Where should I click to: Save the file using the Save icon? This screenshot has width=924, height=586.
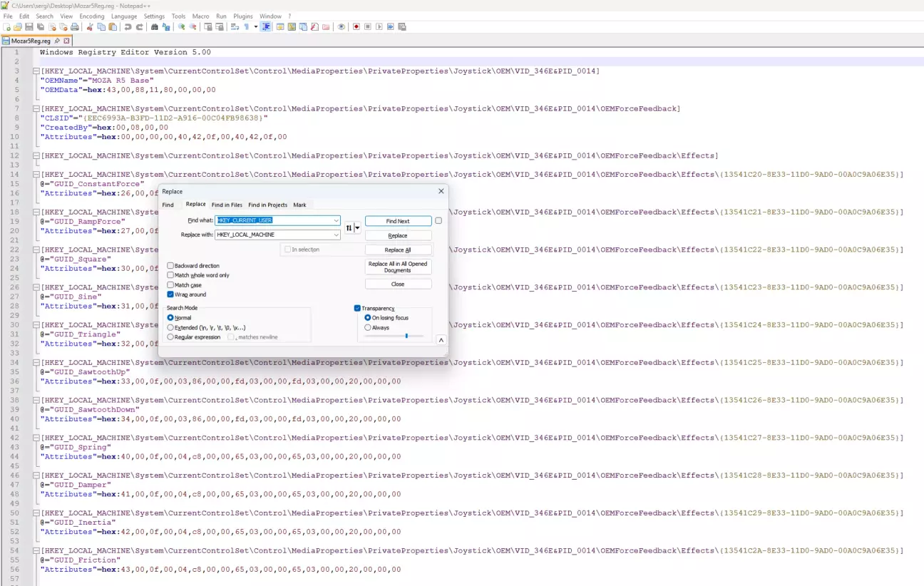pos(29,27)
